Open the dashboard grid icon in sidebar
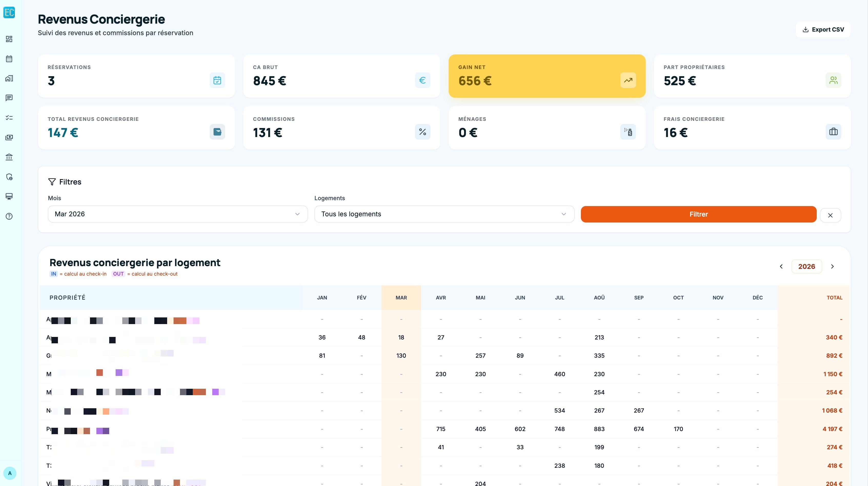Viewport: 868px width, 486px height. pyautogui.click(x=9, y=39)
